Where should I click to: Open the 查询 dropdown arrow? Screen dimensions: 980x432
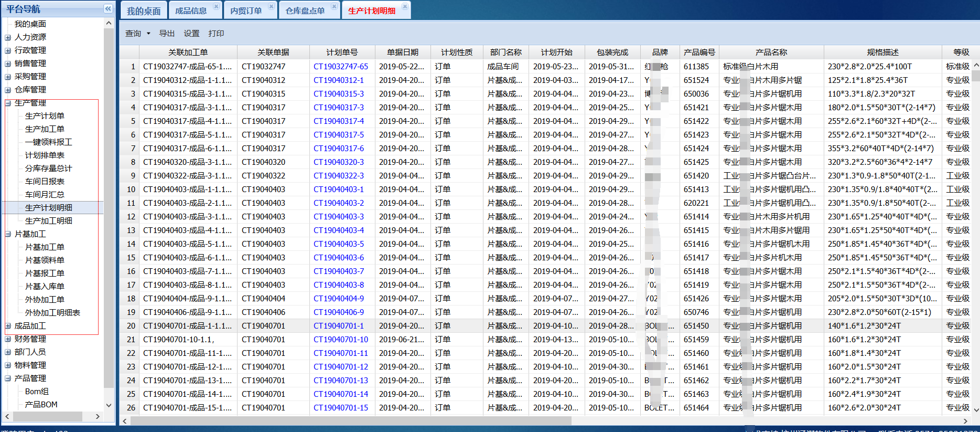coord(148,34)
